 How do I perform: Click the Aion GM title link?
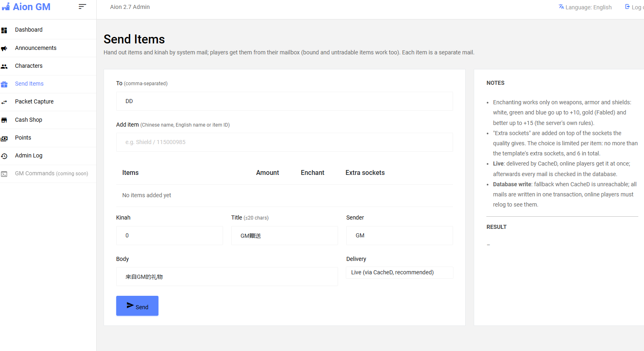[32, 7]
